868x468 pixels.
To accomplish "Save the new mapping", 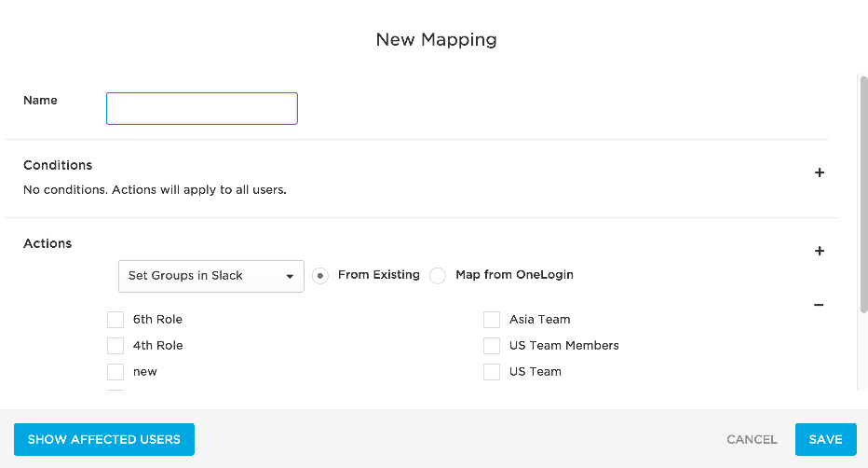I will tap(825, 440).
